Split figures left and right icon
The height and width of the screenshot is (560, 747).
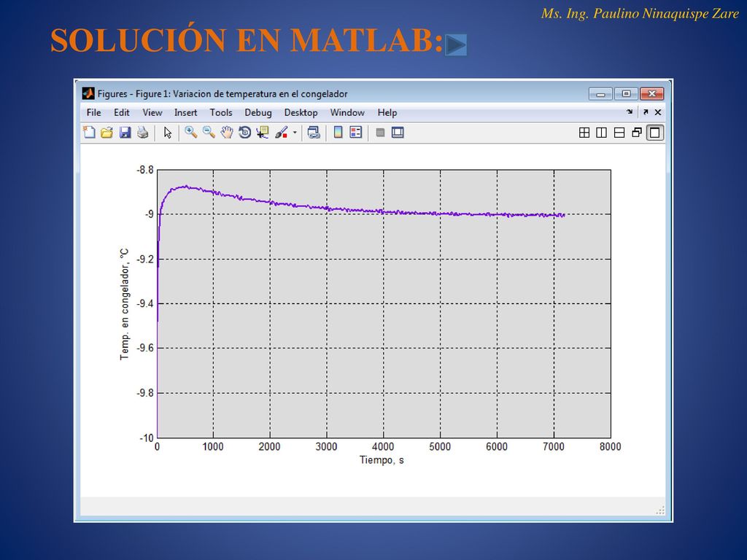click(x=602, y=133)
